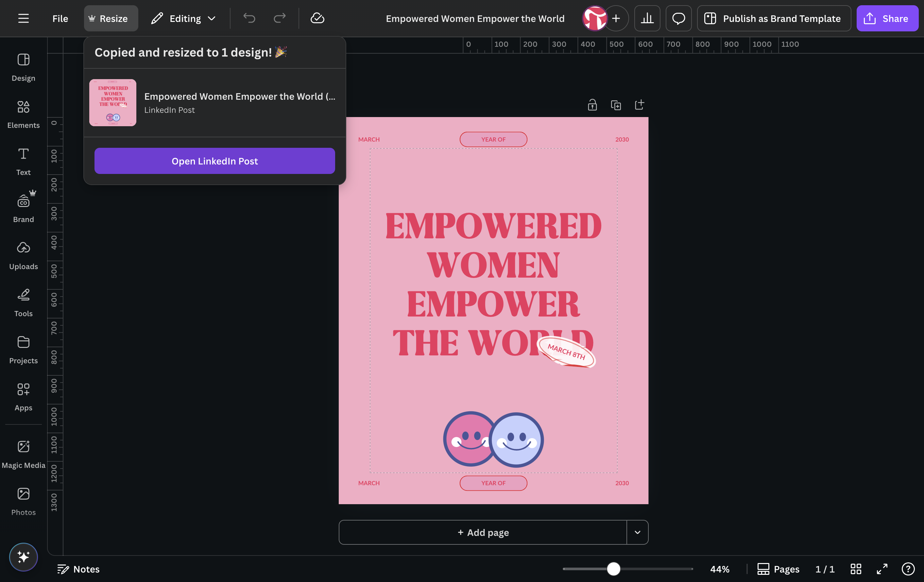Open the comments speech bubble
The image size is (924, 582).
click(678, 18)
